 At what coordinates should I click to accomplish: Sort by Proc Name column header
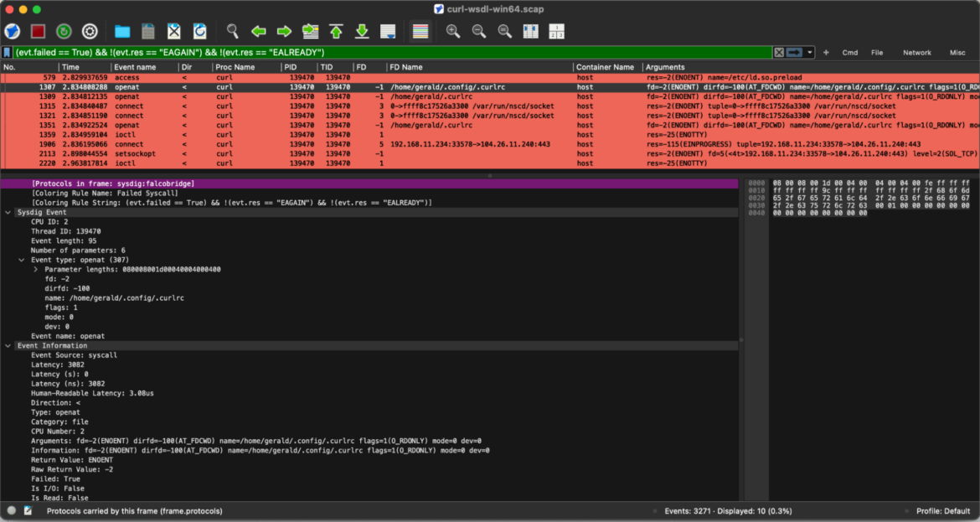pyautogui.click(x=246, y=67)
